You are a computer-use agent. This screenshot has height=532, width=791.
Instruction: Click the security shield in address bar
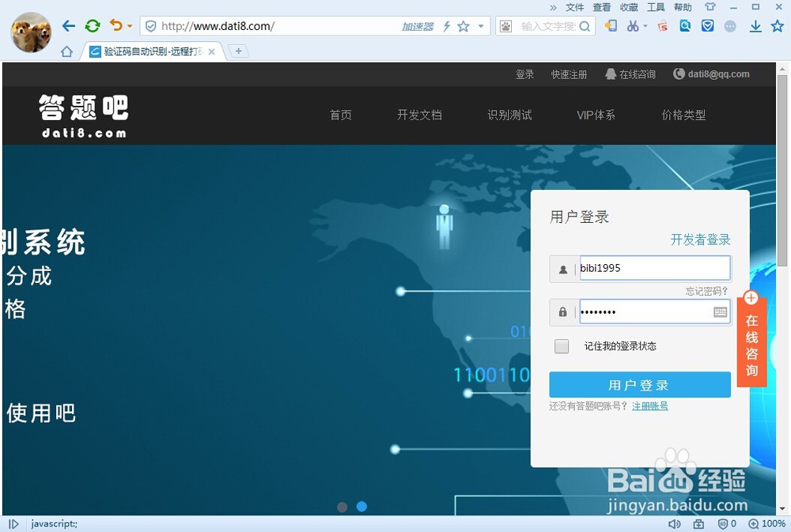point(150,26)
